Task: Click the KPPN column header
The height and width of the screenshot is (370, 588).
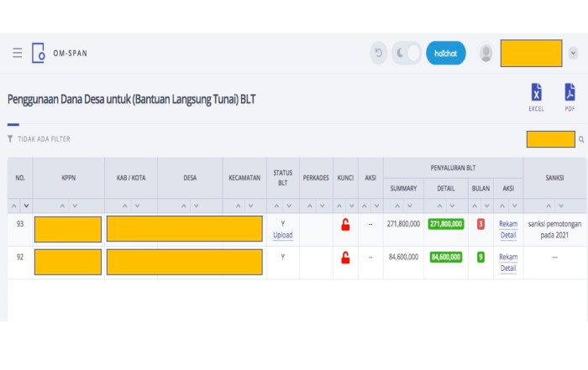Action: coord(69,178)
